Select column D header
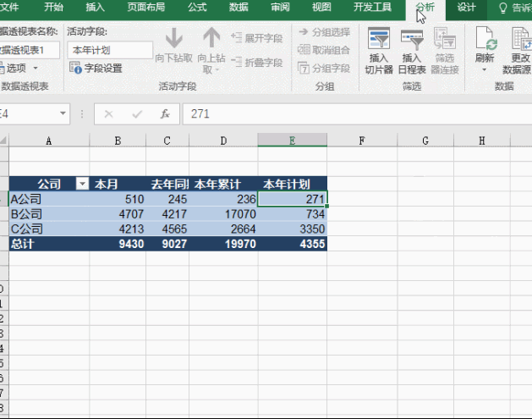 pos(223,141)
